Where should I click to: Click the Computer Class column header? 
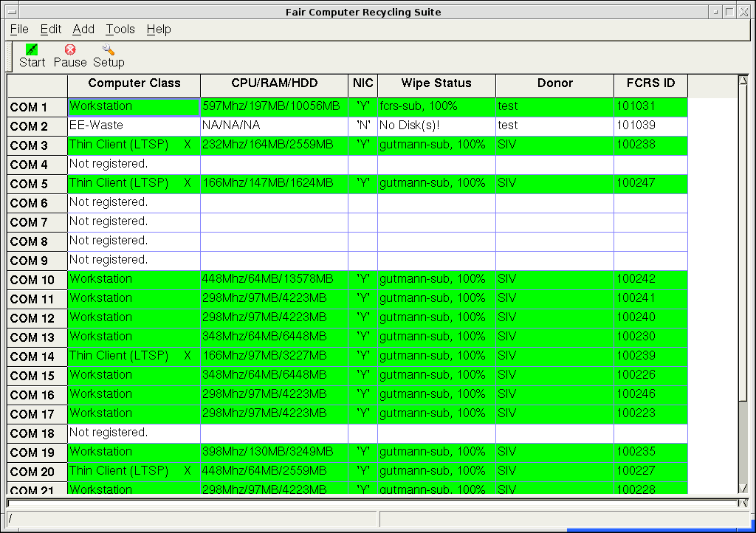134,83
